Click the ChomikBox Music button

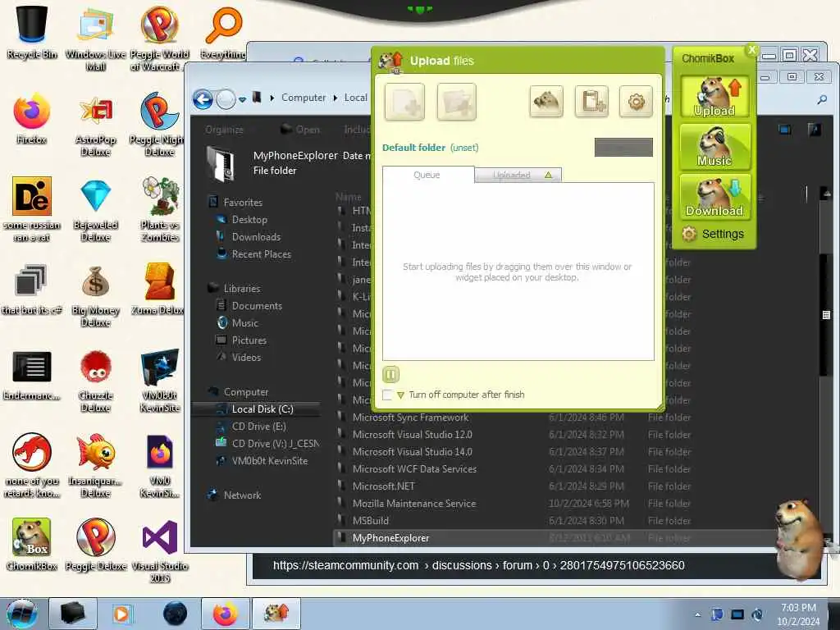(x=714, y=147)
